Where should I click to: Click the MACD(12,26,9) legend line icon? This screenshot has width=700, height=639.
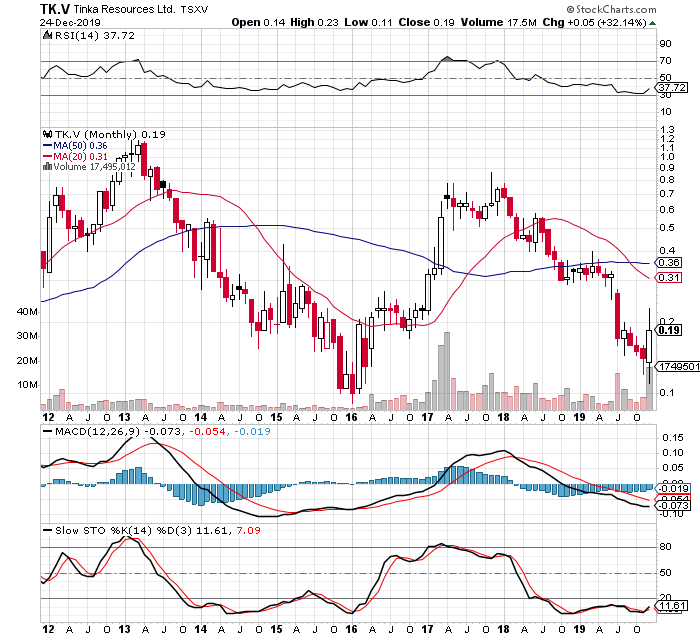(x=45, y=432)
